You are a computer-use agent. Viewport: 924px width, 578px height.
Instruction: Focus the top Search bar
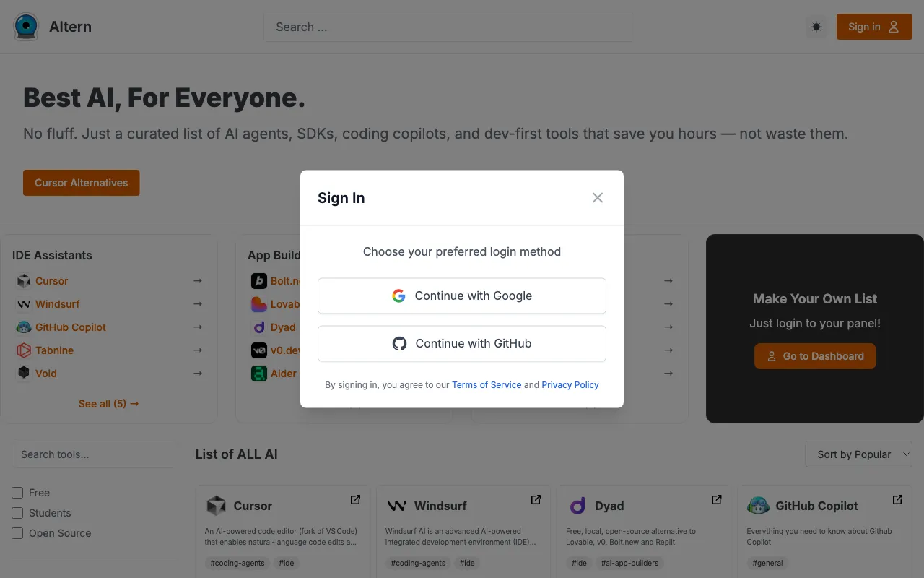(448, 27)
